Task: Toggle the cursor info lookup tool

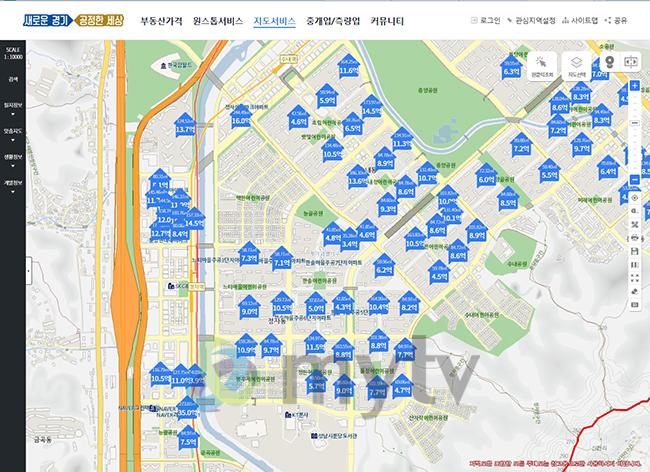Action: click(543, 65)
